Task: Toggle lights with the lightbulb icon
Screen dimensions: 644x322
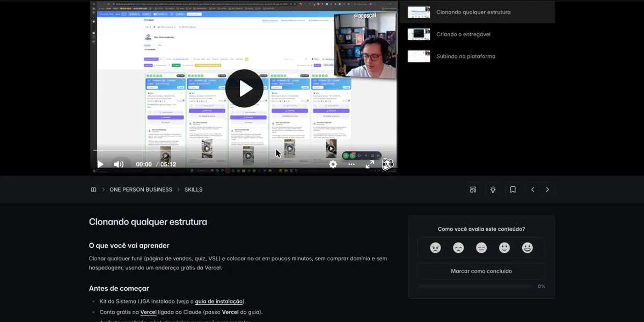Action: (493, 189)
